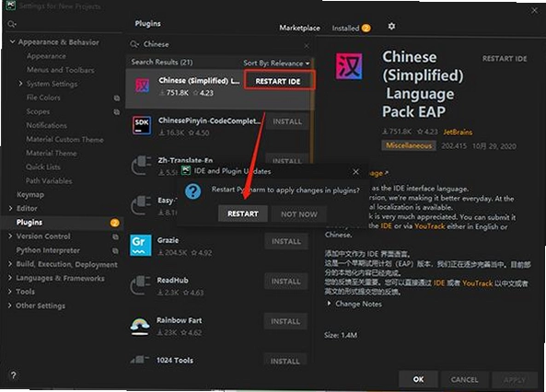This screenshot has width=546, height=392.
Task: Expand Version Control settings node
Action: (10, 236)
